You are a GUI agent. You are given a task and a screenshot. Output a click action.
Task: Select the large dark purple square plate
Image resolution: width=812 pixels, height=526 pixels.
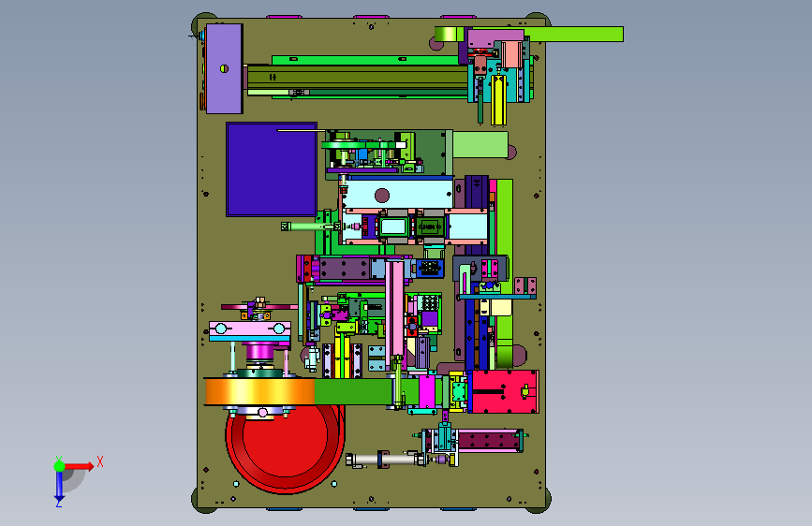point(272,169)
